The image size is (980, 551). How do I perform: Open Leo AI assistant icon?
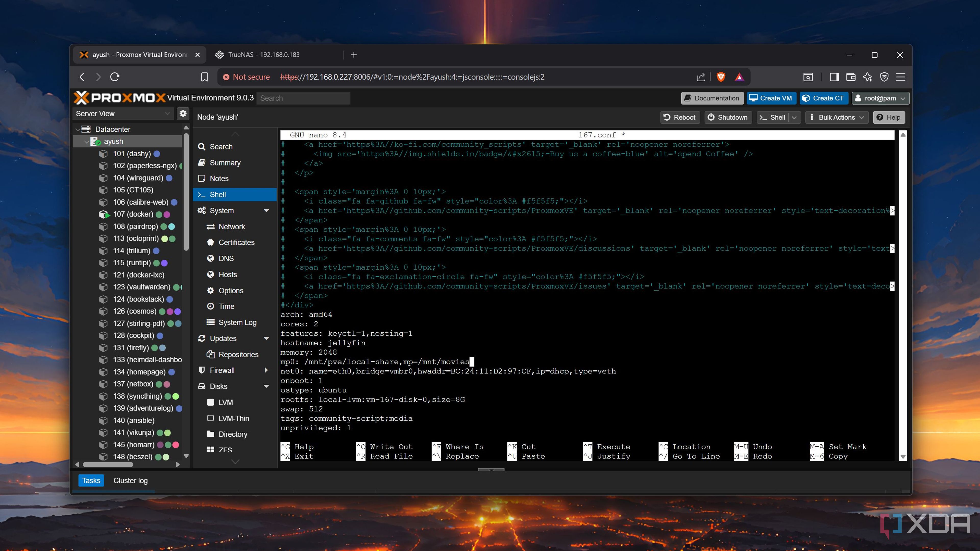click(867, 77)
